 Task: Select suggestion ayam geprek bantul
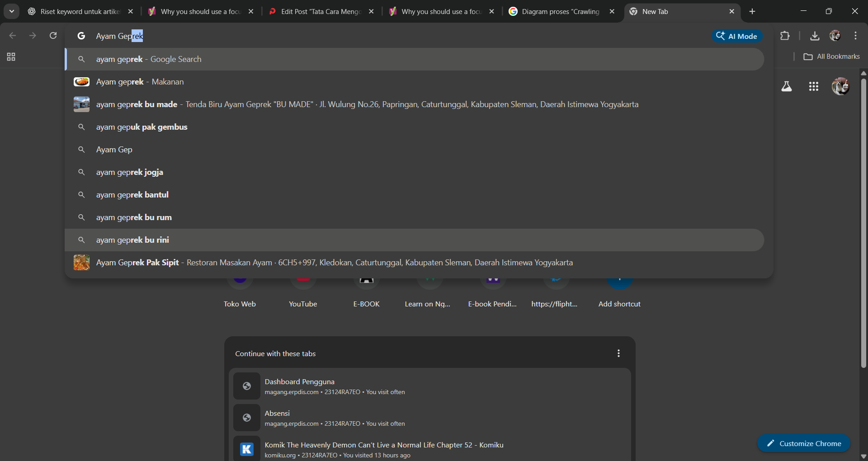(x=415, y=195)
